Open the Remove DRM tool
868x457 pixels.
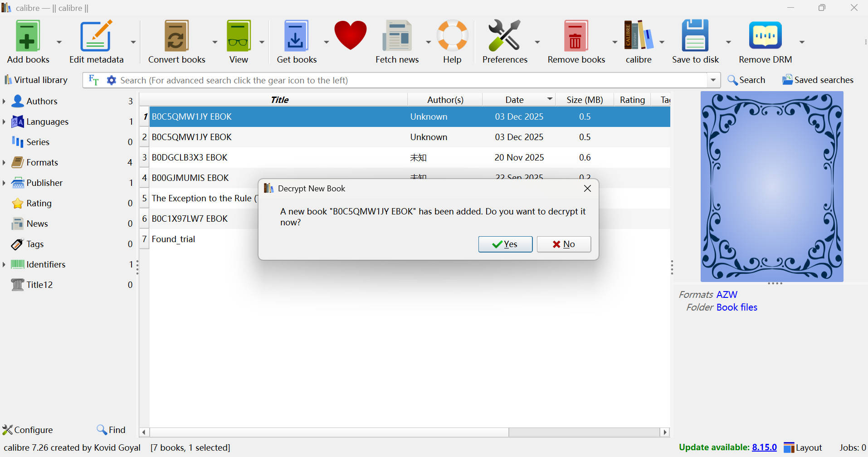(x=765, y=35)
